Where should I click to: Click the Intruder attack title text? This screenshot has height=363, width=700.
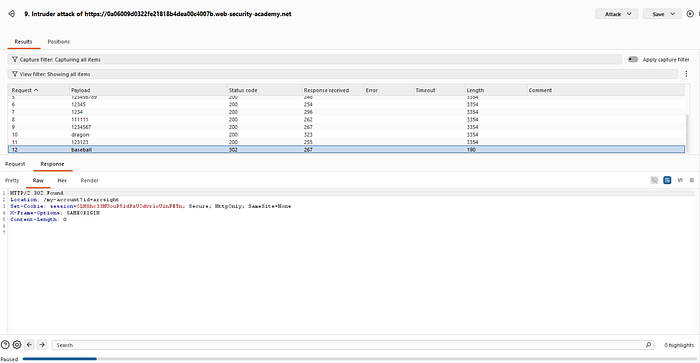point(158,14)
